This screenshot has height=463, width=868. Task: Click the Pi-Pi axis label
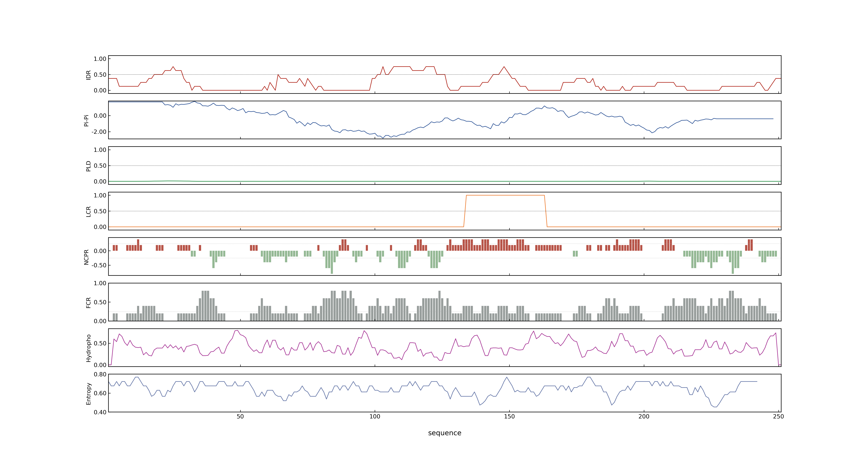point(86,120)
